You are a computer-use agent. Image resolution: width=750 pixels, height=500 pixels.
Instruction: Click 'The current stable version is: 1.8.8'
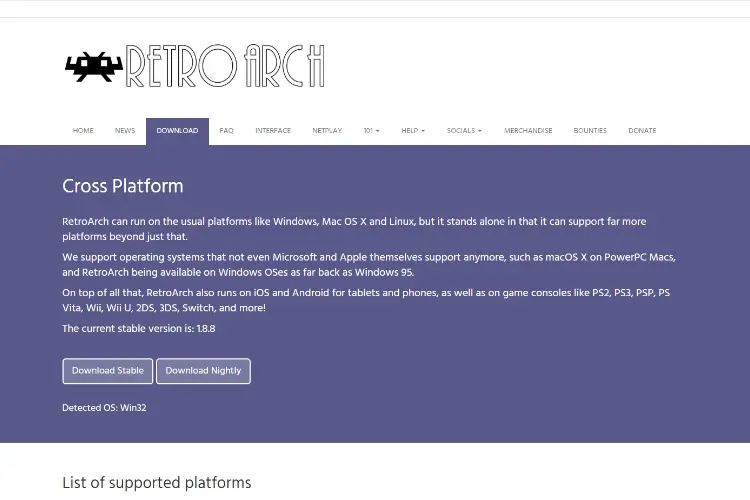coord(139,329)
